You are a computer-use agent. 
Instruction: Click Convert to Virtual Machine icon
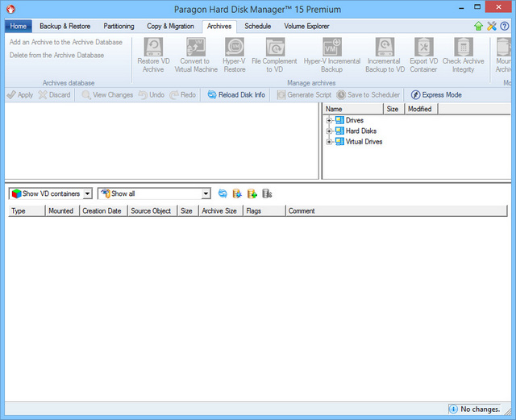click(195, 48)
